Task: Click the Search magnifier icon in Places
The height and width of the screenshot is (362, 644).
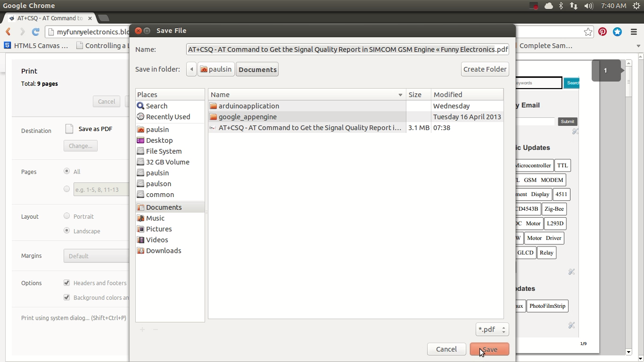Action: 140,106
